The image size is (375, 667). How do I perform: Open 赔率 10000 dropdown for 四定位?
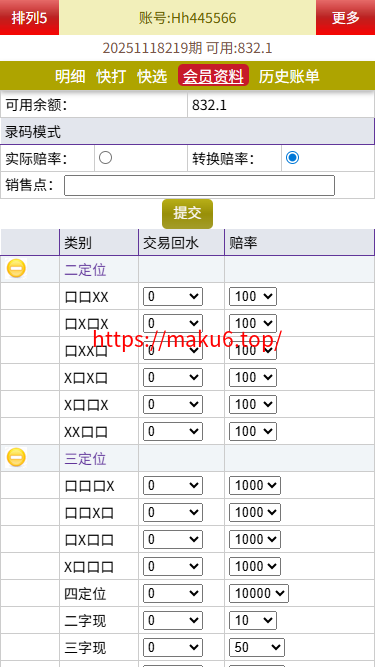click(x=259, y=593)
